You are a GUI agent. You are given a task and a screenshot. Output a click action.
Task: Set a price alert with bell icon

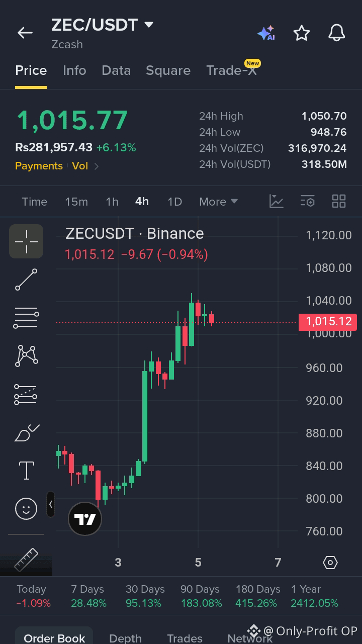click(x=337, y=33)
